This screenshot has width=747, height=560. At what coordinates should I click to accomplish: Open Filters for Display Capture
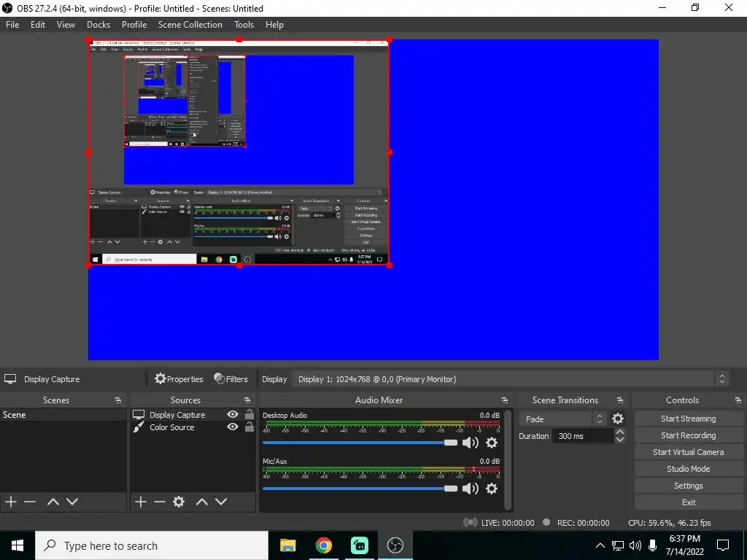pyautogui.click(x=231, y=379)
